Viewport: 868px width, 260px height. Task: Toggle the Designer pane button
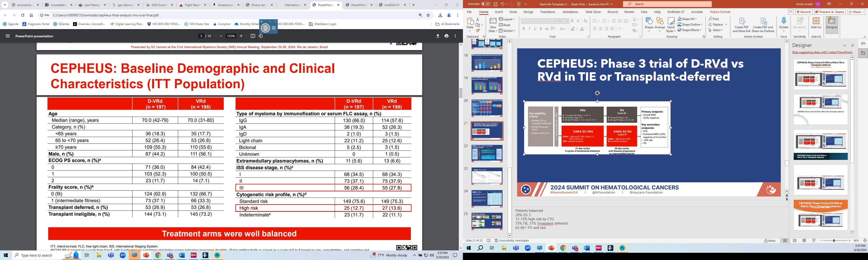point(831,25)
